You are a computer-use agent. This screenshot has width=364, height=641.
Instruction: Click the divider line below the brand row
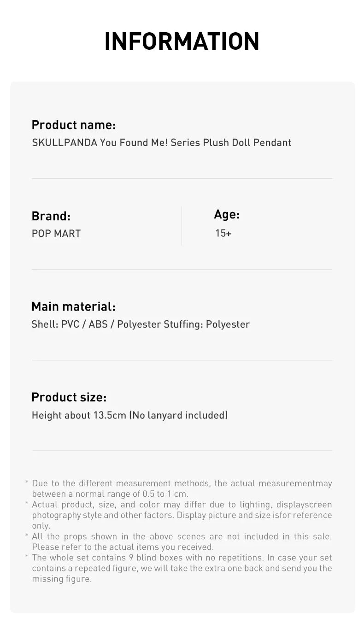point(182,269)
